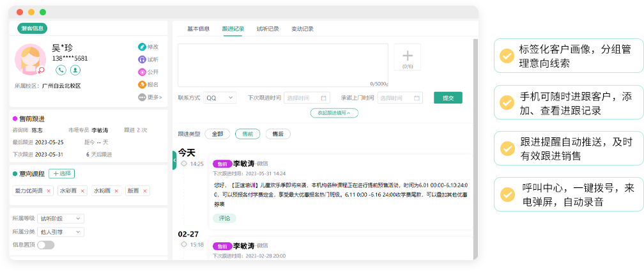Click the green phone call icon
Screen dimensions: 644x271
tap(61, 70)
